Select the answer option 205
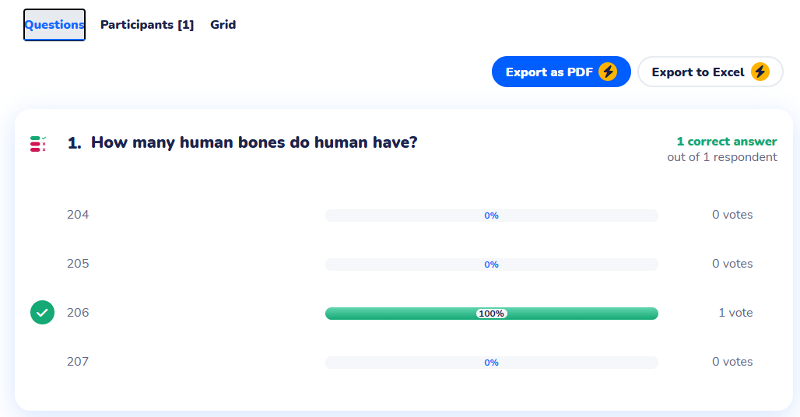Screen dimensions: 800x417 coord(78,264)
